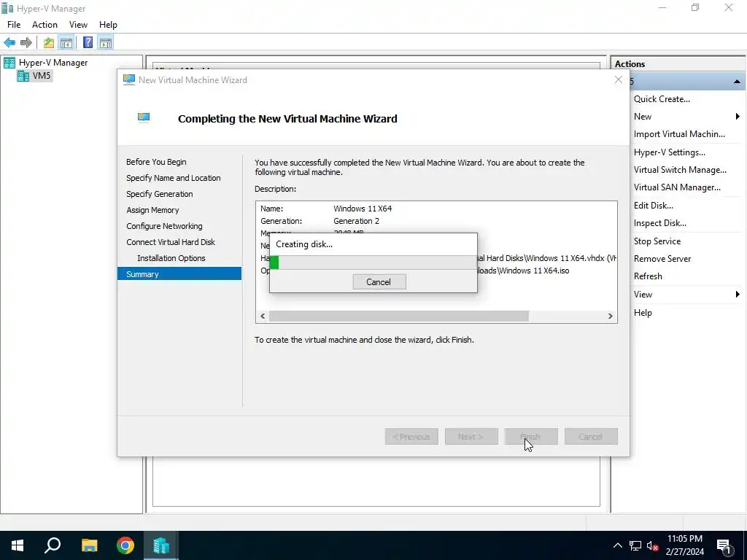
Task: Open the Action menu
Action: [44, 25]
